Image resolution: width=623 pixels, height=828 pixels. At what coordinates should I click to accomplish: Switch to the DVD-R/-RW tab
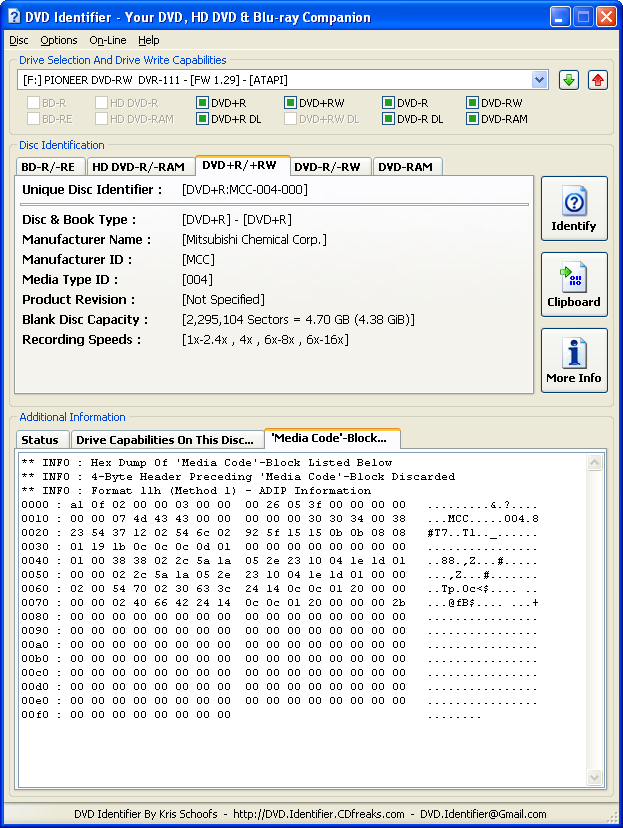331,167
